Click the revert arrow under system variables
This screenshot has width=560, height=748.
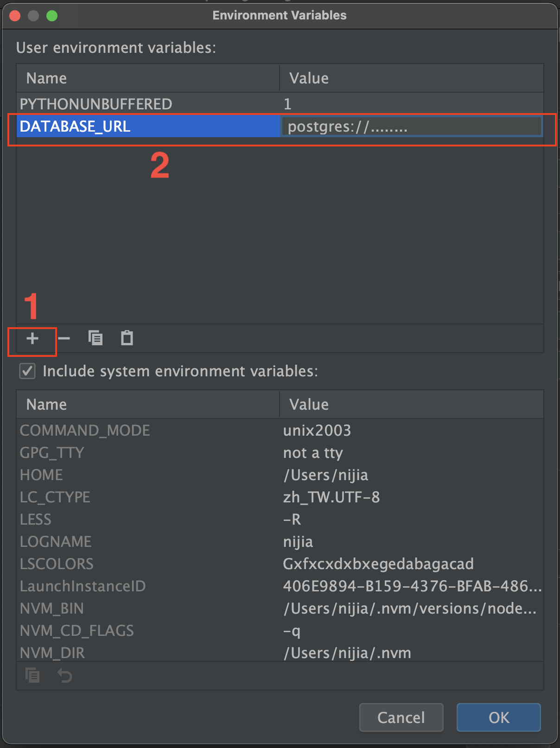pos(64,676)
